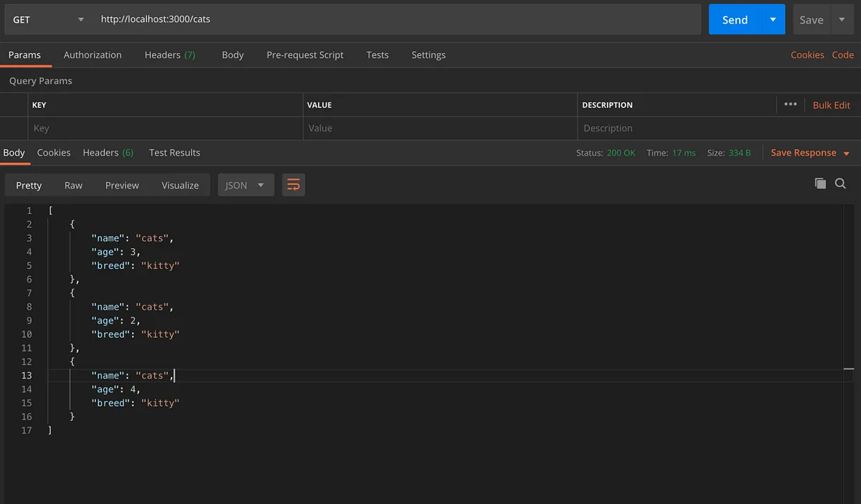
Task: Switch response view to Preview
Action: (122, 185)
